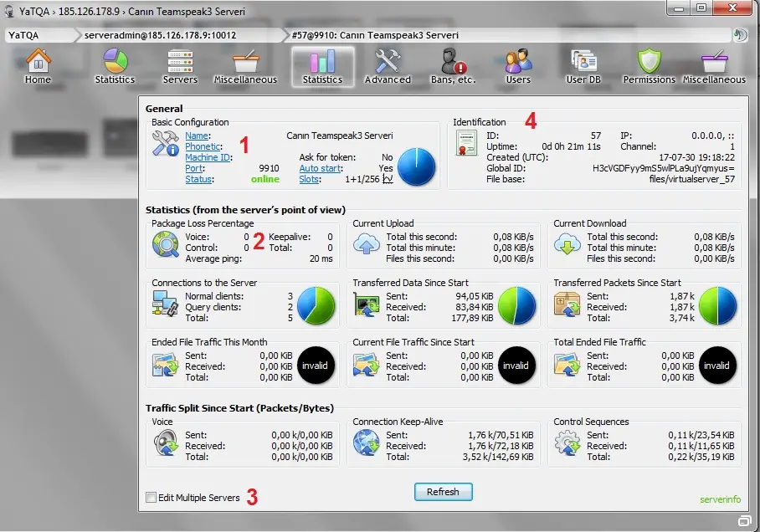Click Current File Traffic Since Start icon
This screenshot has height=532, width=760.
(366, 365)
